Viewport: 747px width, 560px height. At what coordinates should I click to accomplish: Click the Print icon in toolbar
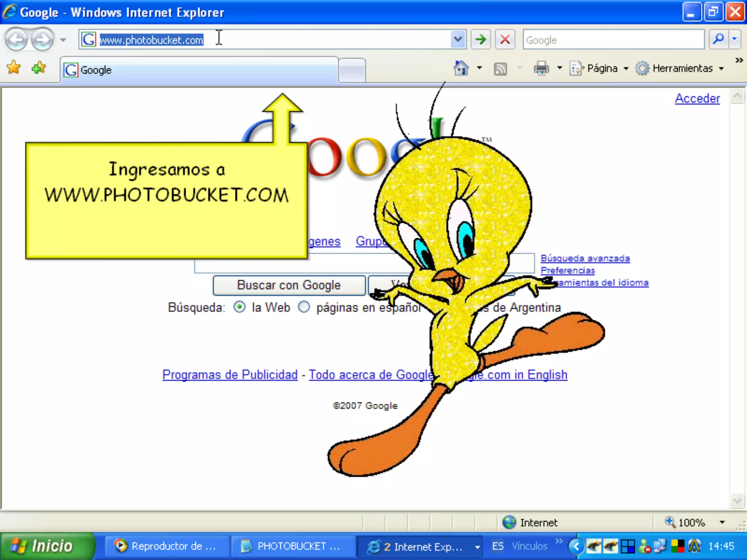click(541, 68)
